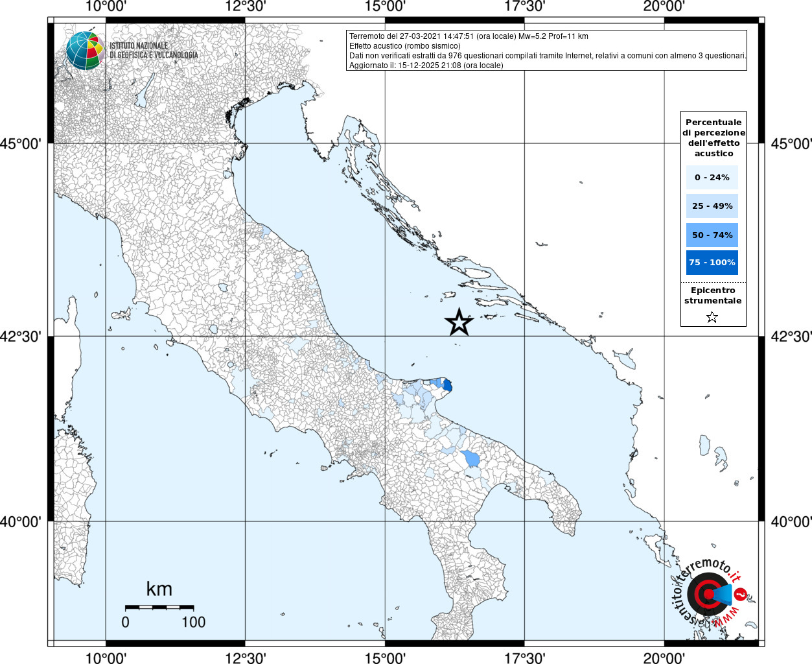Click the dark blue Gargano coastal municipality
This screenshot has height=664, width=812.
[447, 385]
